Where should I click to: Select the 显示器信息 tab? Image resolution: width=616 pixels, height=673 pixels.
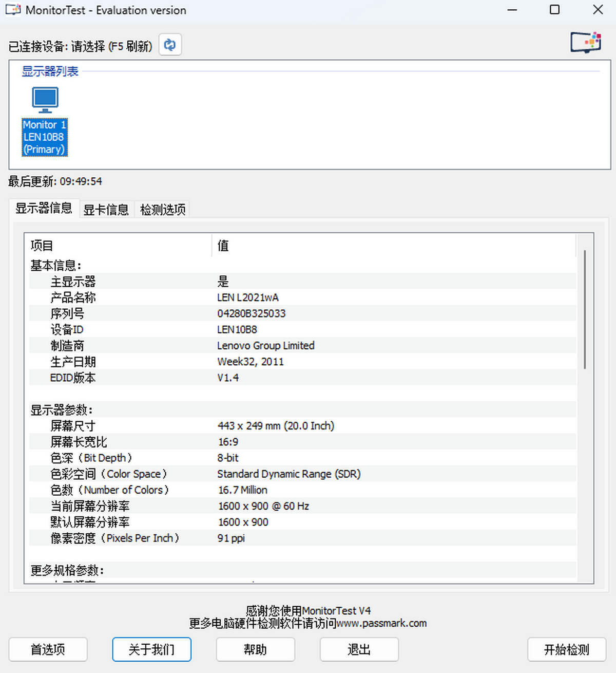(x=44, y=208)
